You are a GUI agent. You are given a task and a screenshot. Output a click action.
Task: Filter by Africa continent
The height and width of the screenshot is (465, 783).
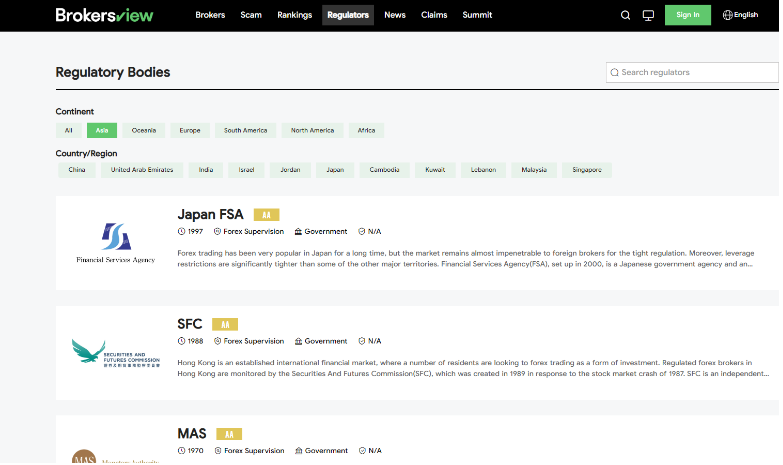(x=367, y=130)
